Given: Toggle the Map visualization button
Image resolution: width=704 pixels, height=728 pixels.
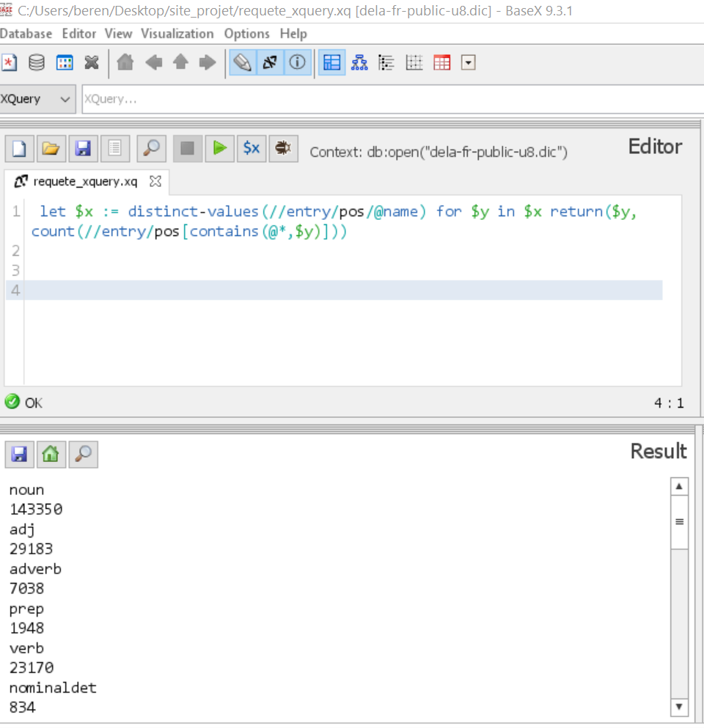Looking at the screenshot, I should coord(332,62).
